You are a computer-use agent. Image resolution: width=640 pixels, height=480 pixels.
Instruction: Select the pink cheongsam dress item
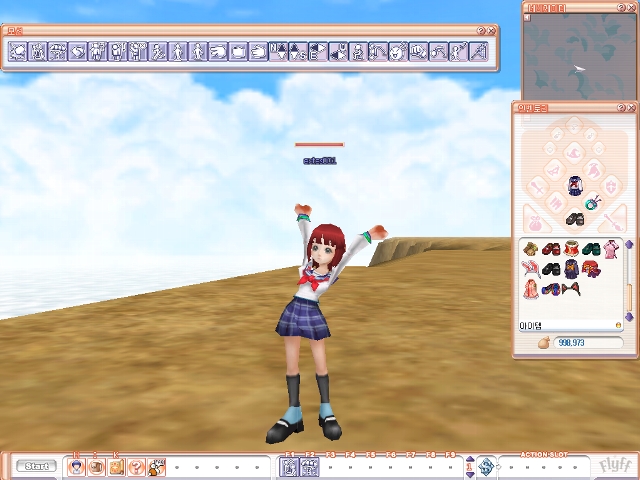[611, 249]
